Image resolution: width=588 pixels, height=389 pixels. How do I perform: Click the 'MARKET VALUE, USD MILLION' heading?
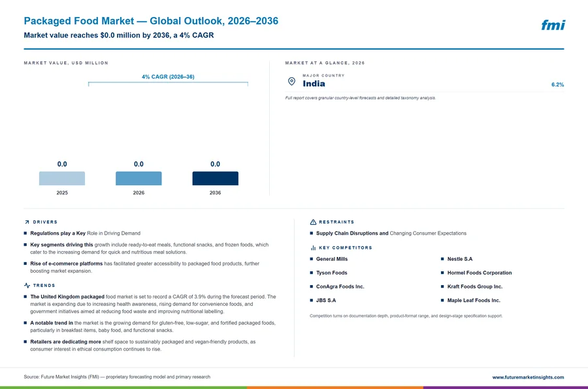(66, 63)
